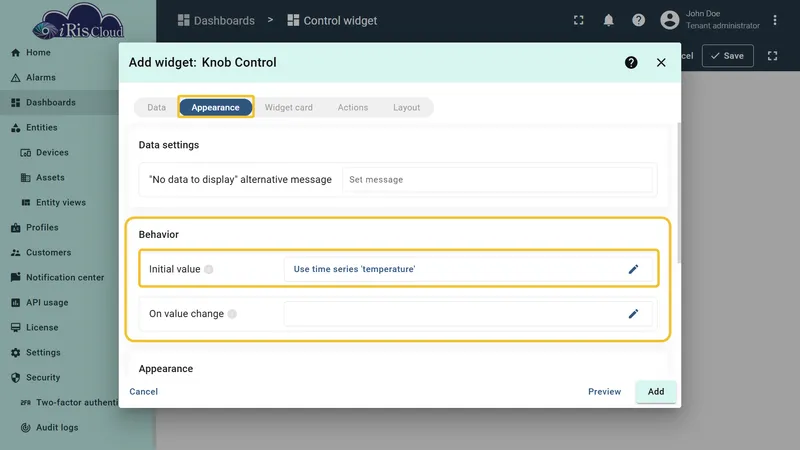The height and width of the screenshot is (450, 800).
Task: Open Audit logs
Action: coord(59,428)
